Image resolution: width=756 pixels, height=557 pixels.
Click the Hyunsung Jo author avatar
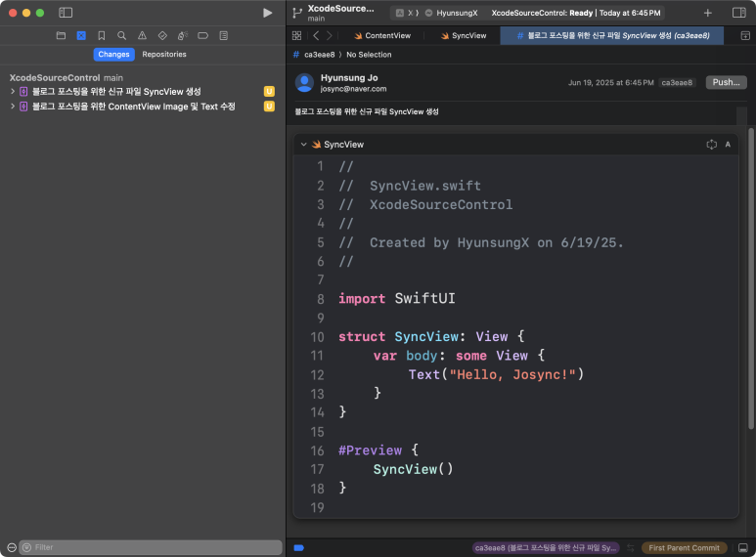305,82
